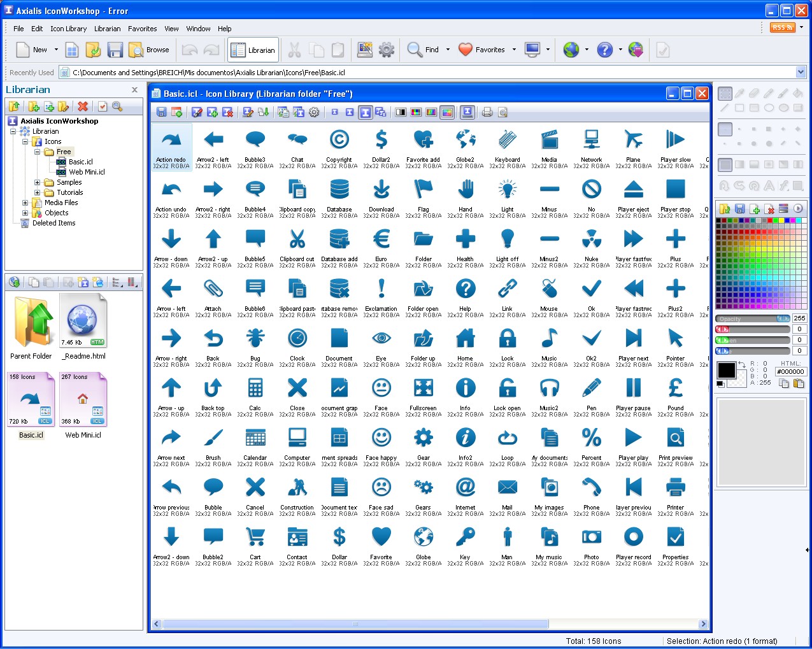Viewport: 812px width, 649px height.
Task: Select the Globe icon in library
Action: (x=424, y=545)
